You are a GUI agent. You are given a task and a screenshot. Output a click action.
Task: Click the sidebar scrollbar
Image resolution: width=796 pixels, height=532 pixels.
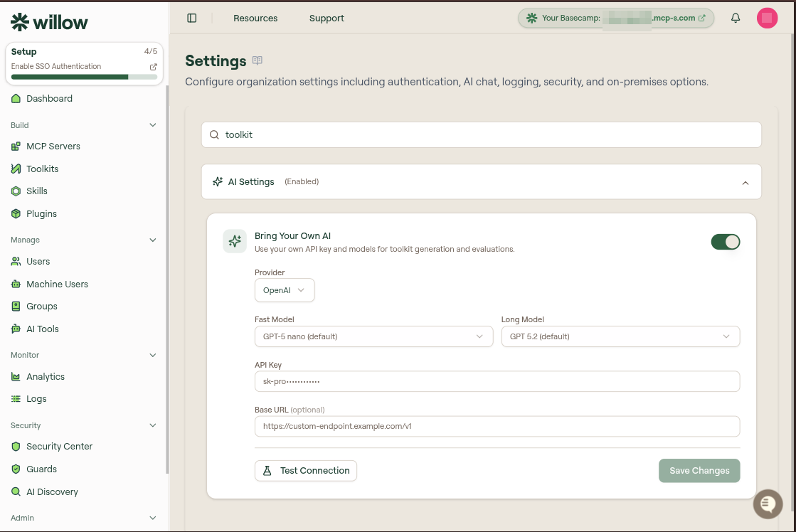[x=168, y=280]
